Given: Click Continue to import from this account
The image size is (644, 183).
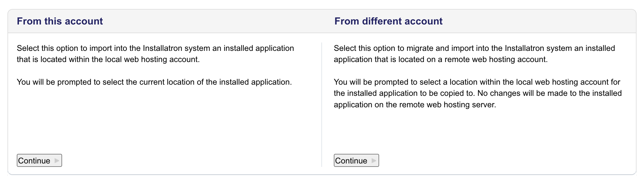Looking at the screenshot, I should pyautogui.click(x=39, y=161).
